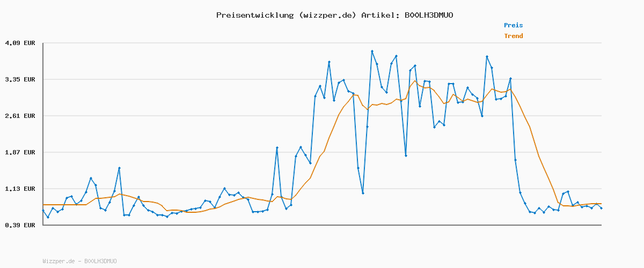Select the last blue data point on right
This screenshot has height=268, width=644.
click(601, 208)
